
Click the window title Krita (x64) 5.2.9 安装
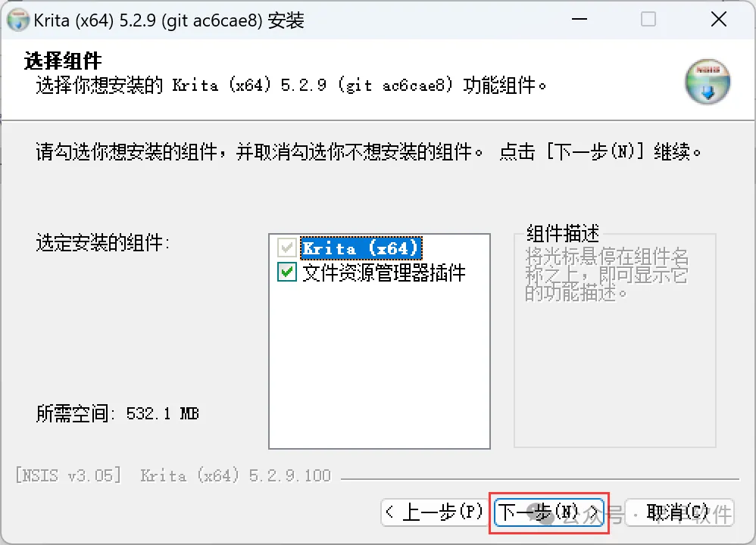(169, 20)
